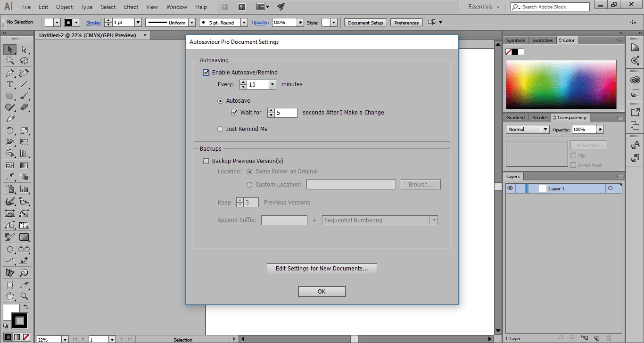Open the Paragraph panel icon
Viewport: 644px width, 343px height.
635,158
